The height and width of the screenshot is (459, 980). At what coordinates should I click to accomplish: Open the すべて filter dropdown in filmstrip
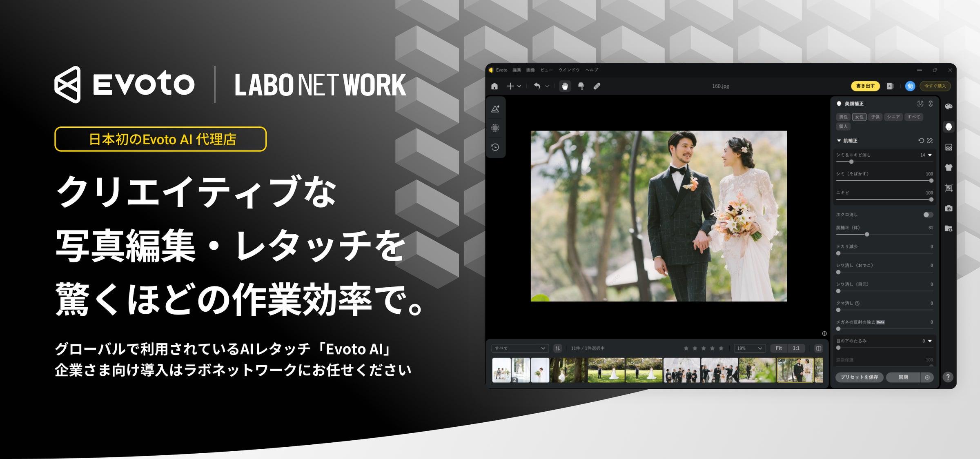click(520, 348)
